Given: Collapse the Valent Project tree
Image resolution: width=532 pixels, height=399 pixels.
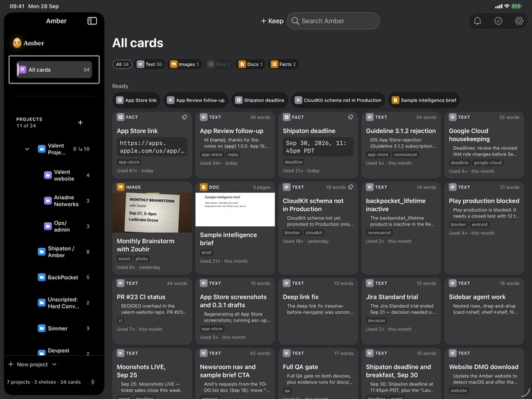Looking at the screenshot, I should pyautogui.click(x=27, y=149).
